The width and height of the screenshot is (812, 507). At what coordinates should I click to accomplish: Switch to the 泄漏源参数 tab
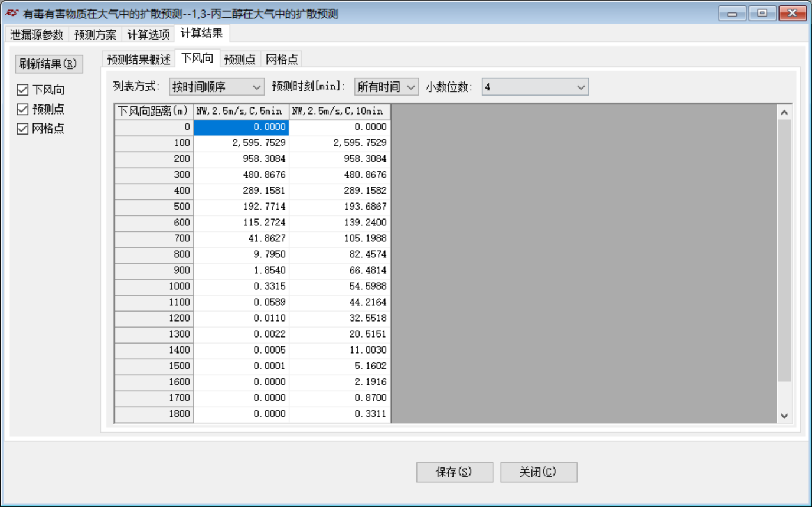pos(37,34)
